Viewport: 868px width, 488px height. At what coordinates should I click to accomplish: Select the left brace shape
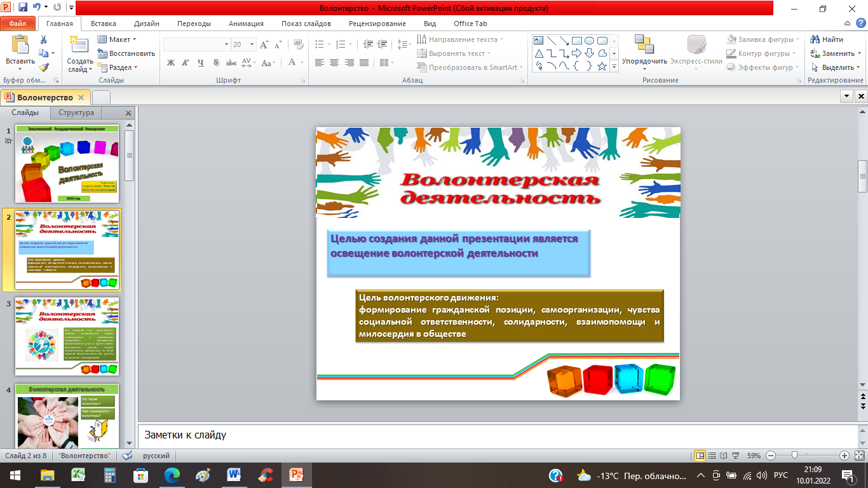(x=576, y=65)
